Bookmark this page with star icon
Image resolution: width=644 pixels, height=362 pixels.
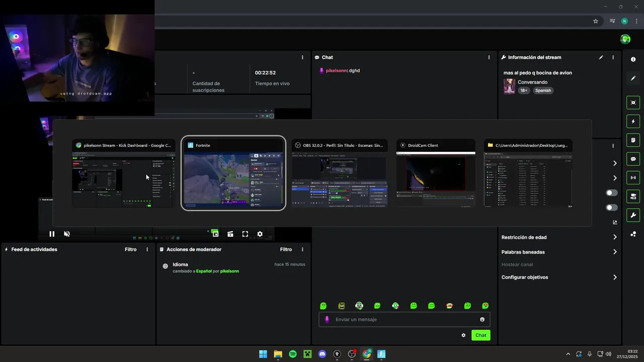point(596,21)
